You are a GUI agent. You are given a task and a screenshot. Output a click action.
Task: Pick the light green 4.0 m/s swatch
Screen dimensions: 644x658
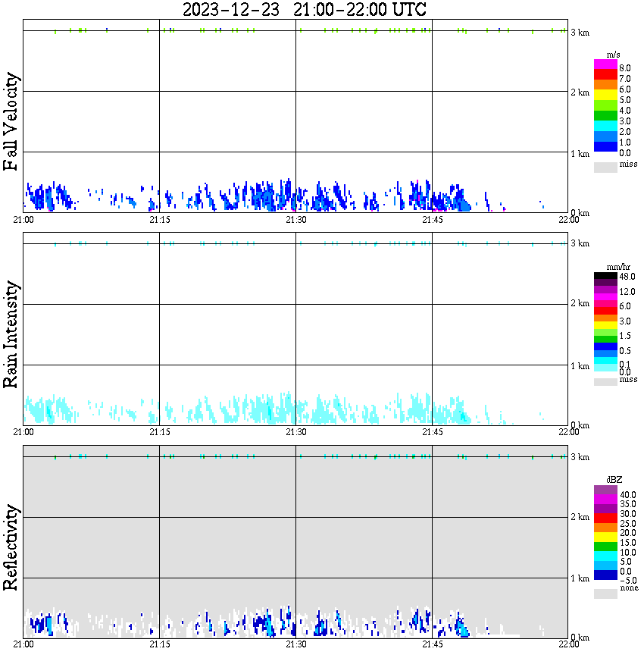click(x=605, y=105)
